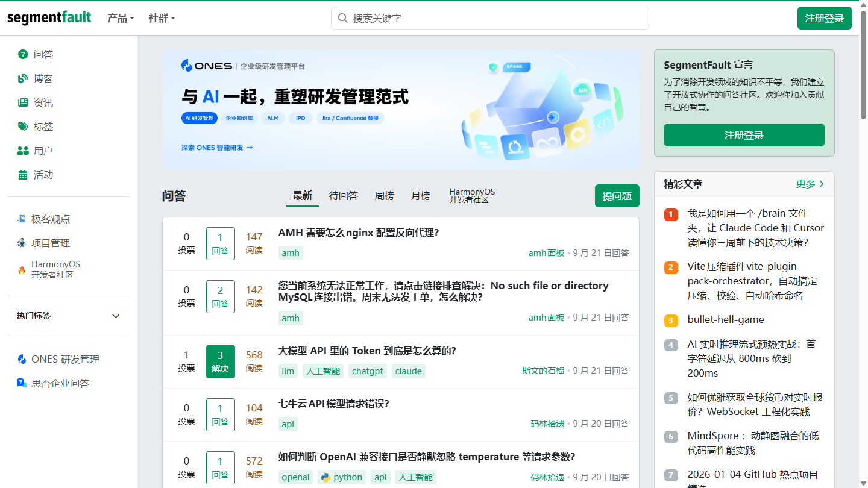Open the HarmonyOS 开发者社区 tab
Image resolution: width=868 pixels, height=488 pixels.
click(x=472, y=196)
